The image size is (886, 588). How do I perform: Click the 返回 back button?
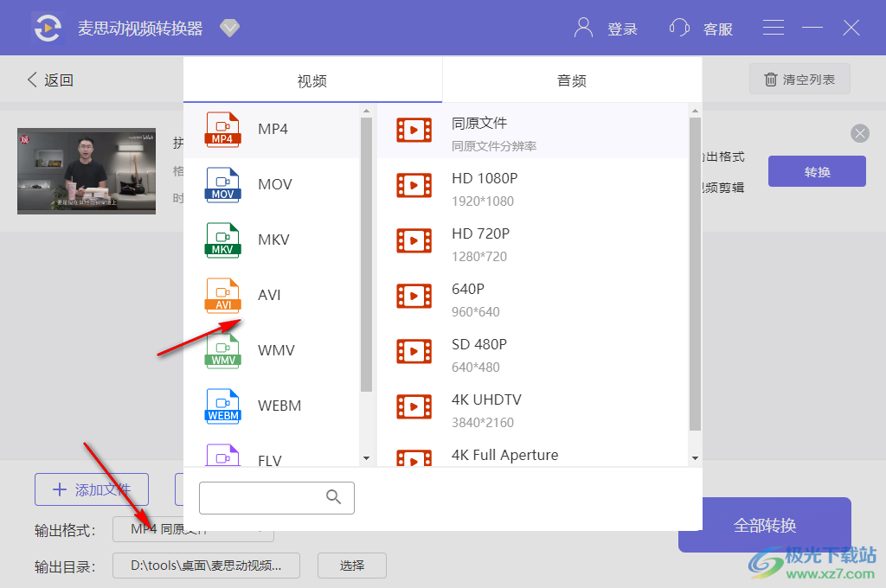(x=50, y=80)
